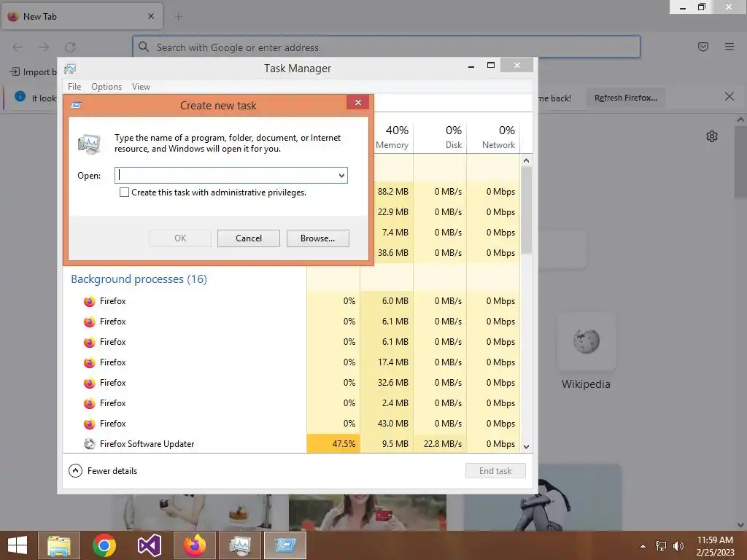
Task: Select Firefox process using 17.4 MB
Action: 291,362
